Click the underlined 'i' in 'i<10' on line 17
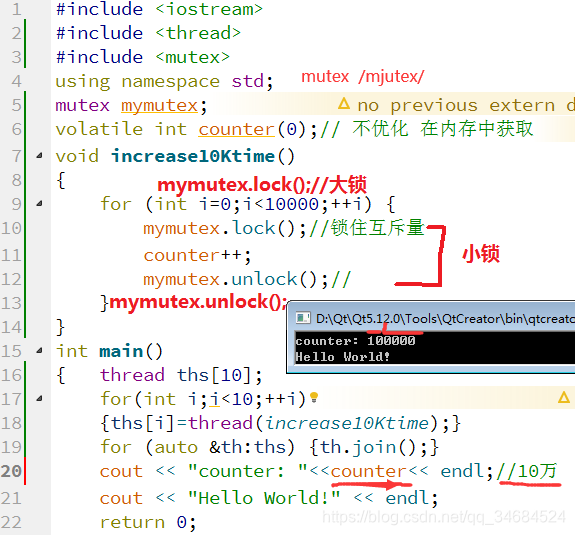This screenshot has width=575, height=535. [215, 399]
